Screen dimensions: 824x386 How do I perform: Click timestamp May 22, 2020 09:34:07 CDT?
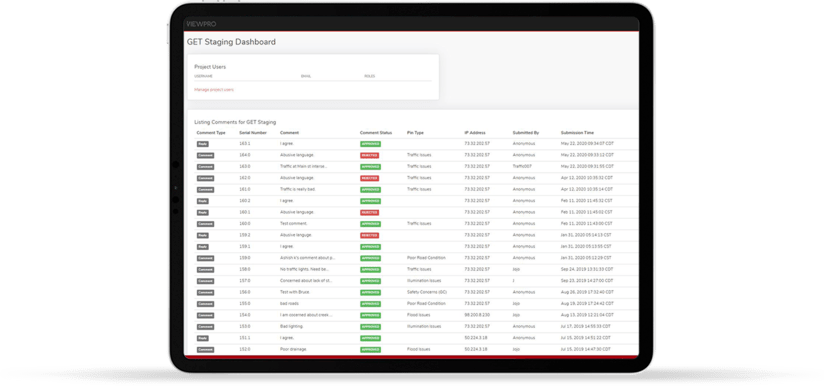click(587, 144)
